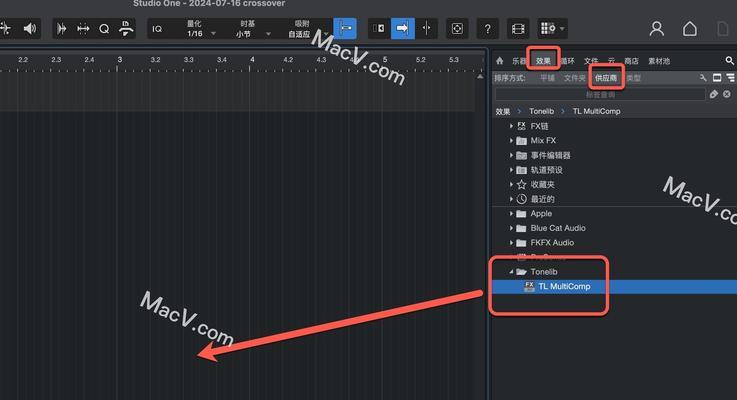Click the Tonelib breadcrumb link

541,111
